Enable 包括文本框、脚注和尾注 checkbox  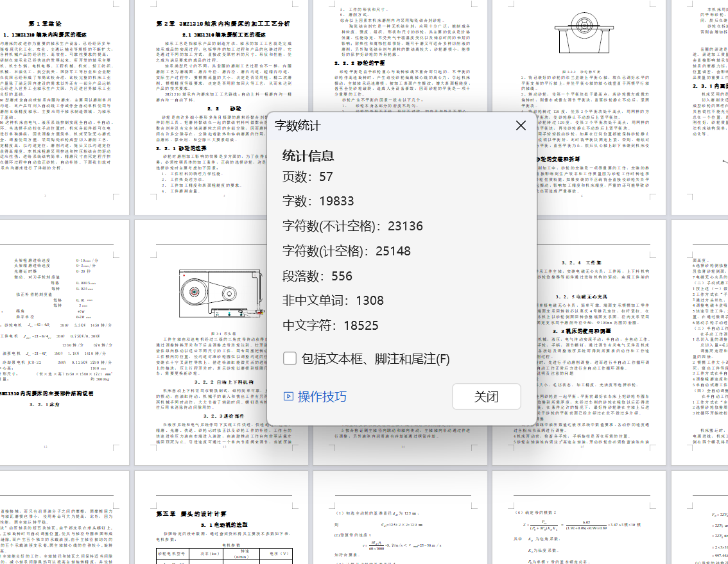coord(290,359)
